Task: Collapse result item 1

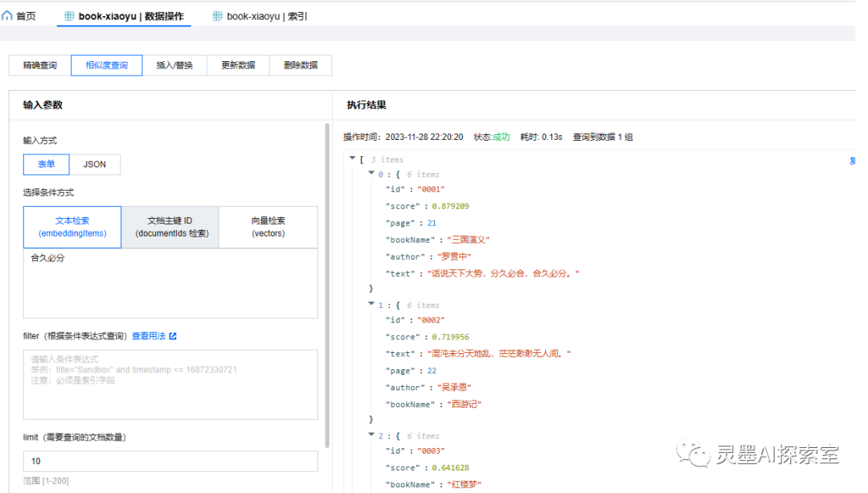Action: point(371,305)
